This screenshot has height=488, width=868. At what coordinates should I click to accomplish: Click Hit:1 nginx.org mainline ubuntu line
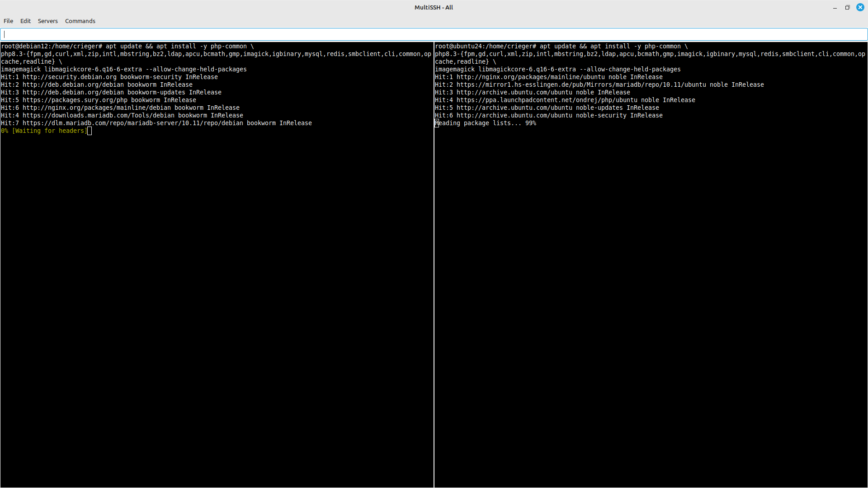[x=549, y=77]
